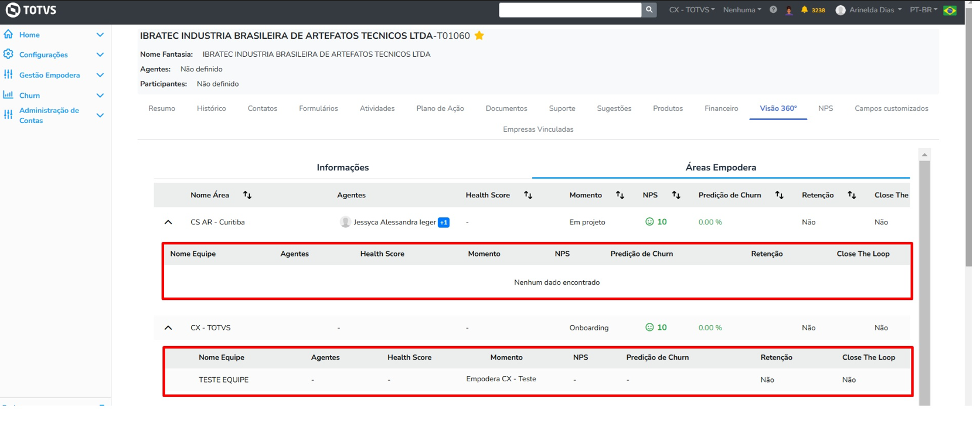Sort by Momento column arrows
The height and width of the screenshot is (444, 980).
pyautogui.click(x=620, y=195)
